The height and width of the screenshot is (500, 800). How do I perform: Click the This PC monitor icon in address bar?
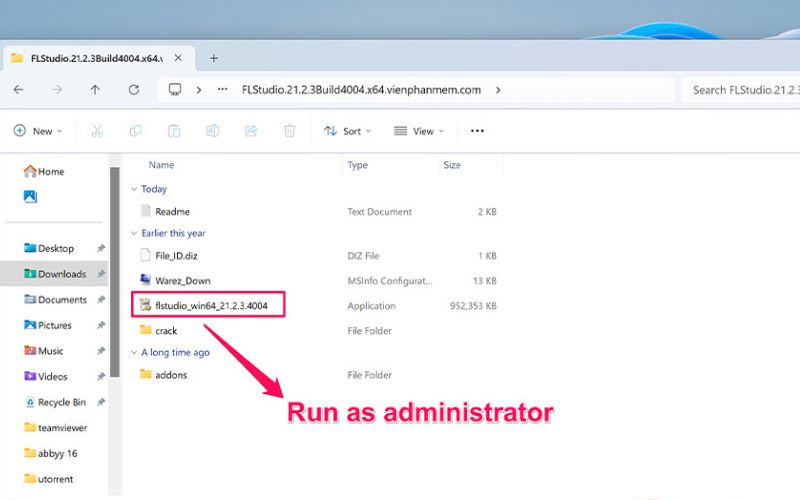175,90
